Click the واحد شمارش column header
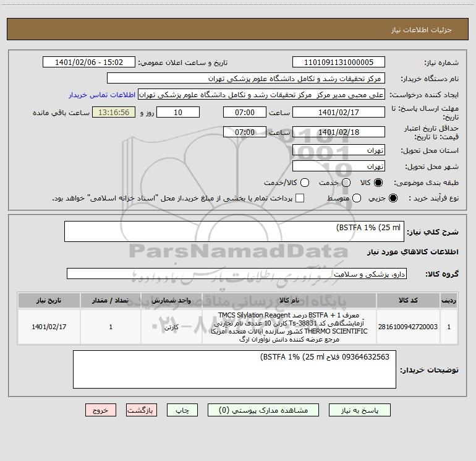 [171, 301]
